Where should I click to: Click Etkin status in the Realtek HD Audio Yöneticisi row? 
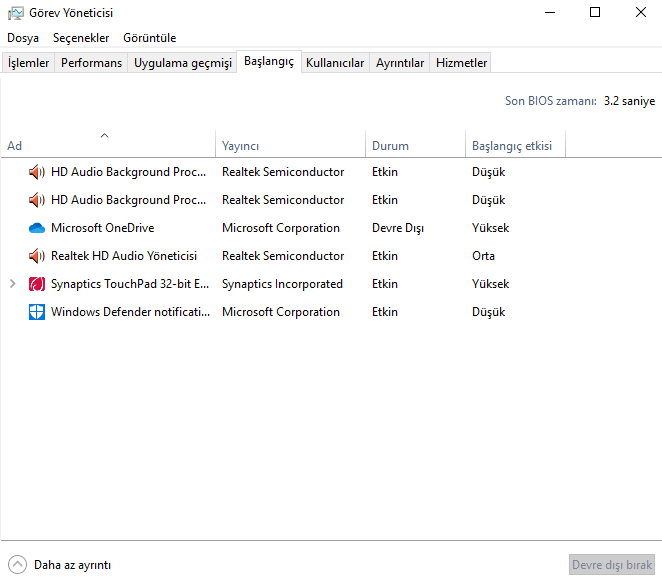click(x=385, y=256)
